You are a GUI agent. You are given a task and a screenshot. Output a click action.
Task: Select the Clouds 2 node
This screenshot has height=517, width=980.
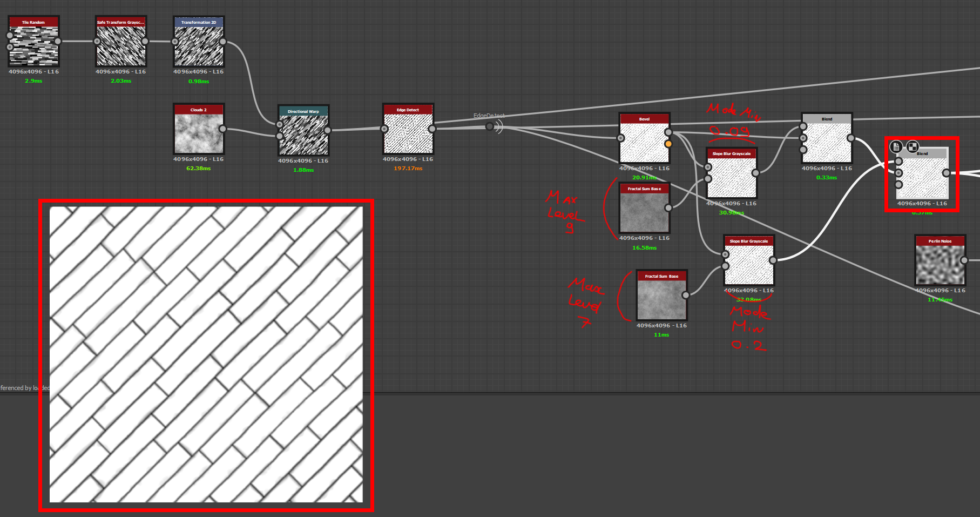pyautogui.click(x=199, y=129)
